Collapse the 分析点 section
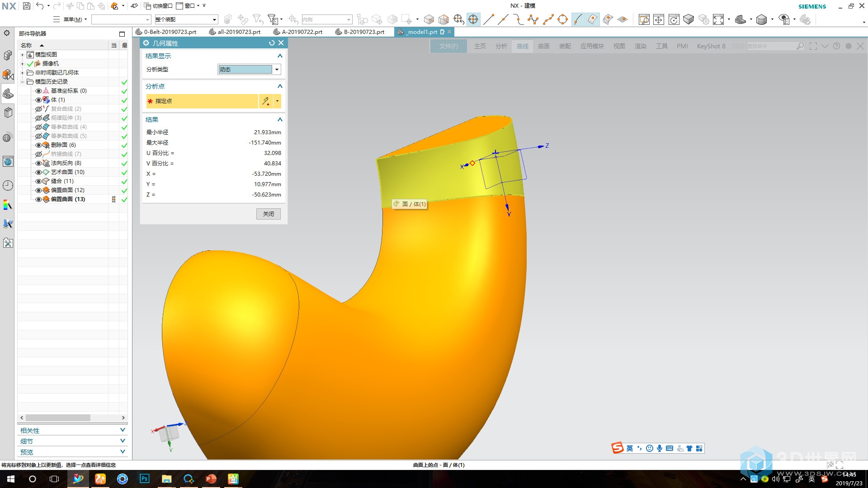Viewport: 868px width, 488px height. pos(280,86)
